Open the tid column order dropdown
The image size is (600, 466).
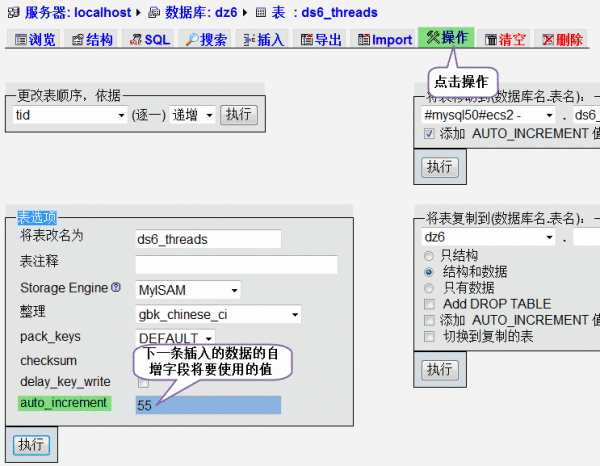[70, 115]
